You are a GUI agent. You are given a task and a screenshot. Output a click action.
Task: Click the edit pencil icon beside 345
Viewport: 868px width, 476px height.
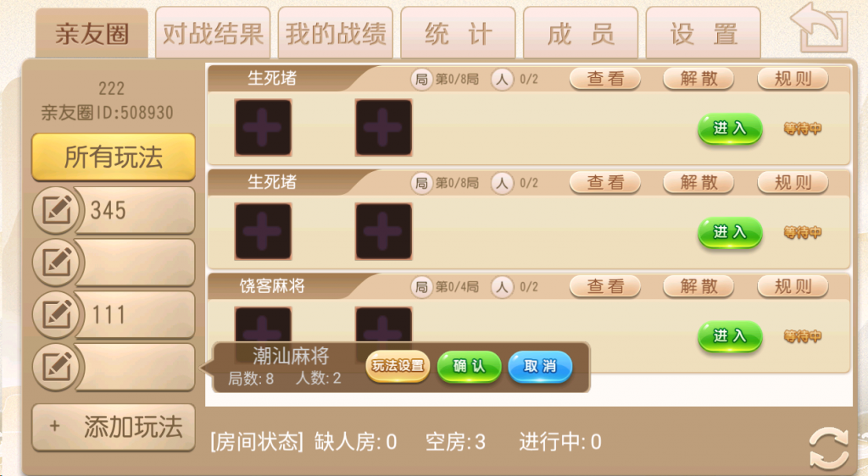tap(57, 211)
